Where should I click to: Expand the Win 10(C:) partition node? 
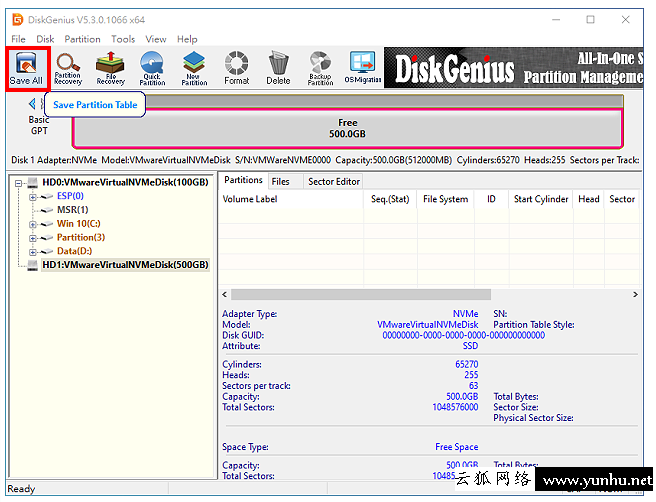(x=33, y=224)
